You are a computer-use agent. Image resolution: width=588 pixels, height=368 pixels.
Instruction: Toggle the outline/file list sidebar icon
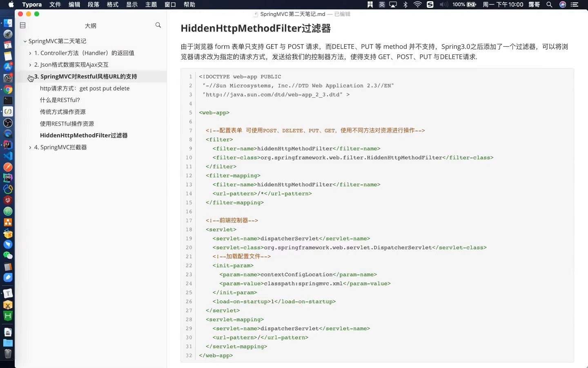23,25
